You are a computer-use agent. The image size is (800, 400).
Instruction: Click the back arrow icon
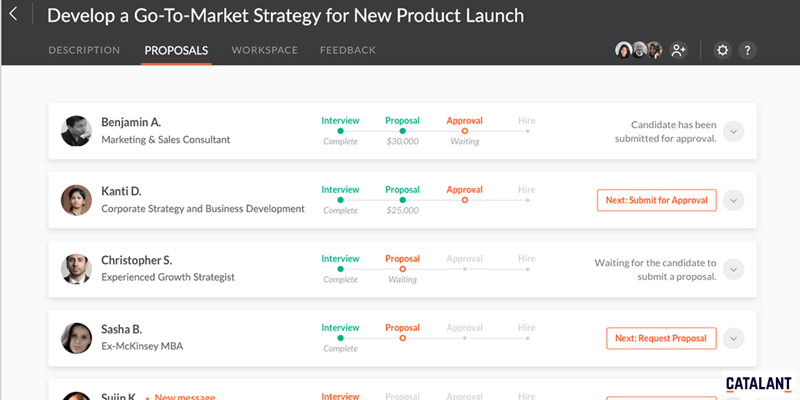[14, 17]
